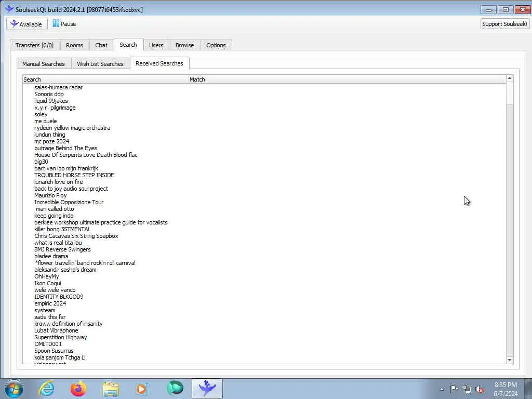Sort by the Match column header
Screen dimensions: 532x399
[347, 79]
